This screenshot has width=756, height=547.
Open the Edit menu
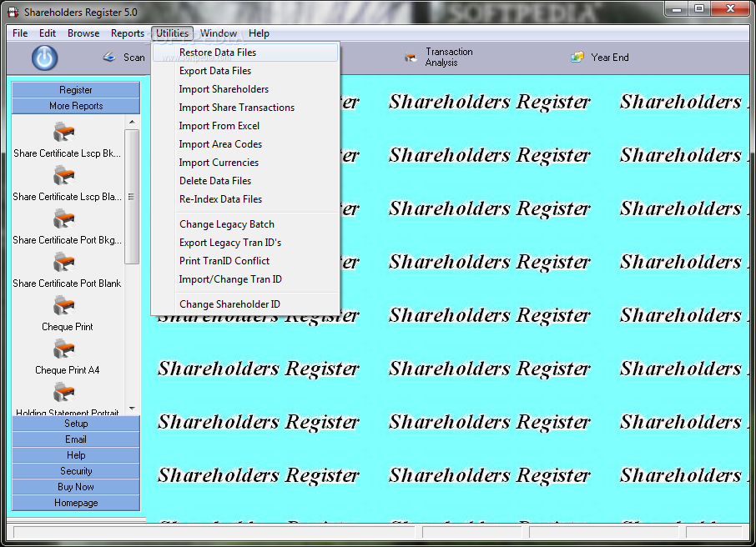(x=48, y=33)
